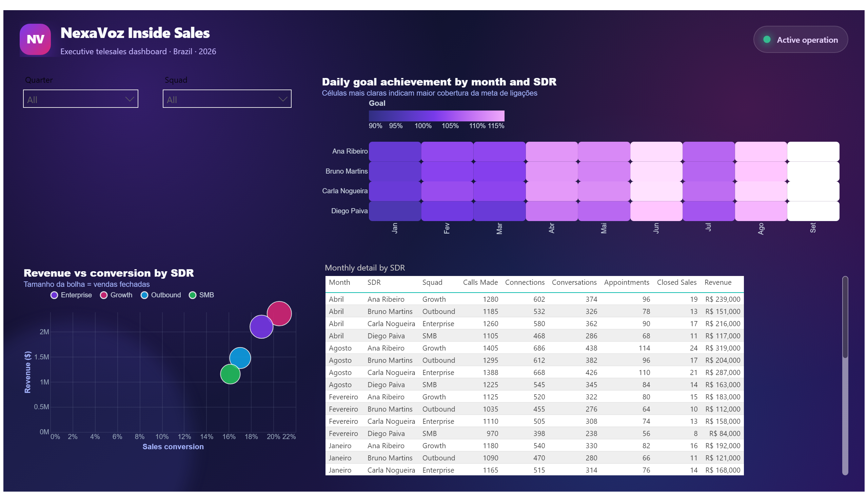This screenshot has width=868, height=495.
Task: Click revenue cell R$ 239,000
Action: tap(723, 299)
